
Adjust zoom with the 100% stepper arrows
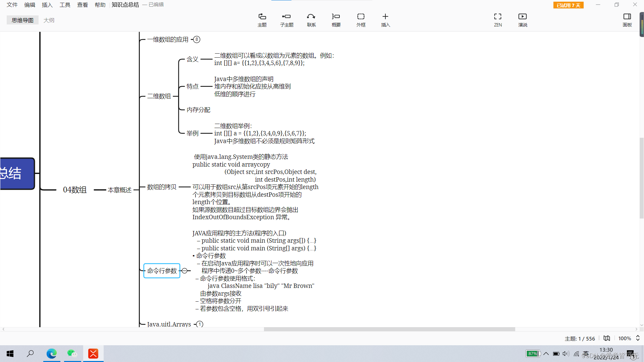(x=638, y=338)
